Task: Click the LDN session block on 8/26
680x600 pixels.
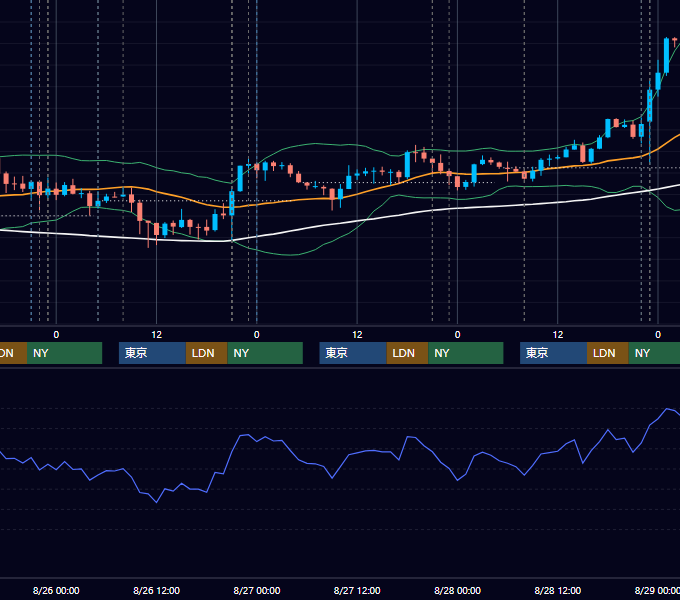Action: (206, 353)
